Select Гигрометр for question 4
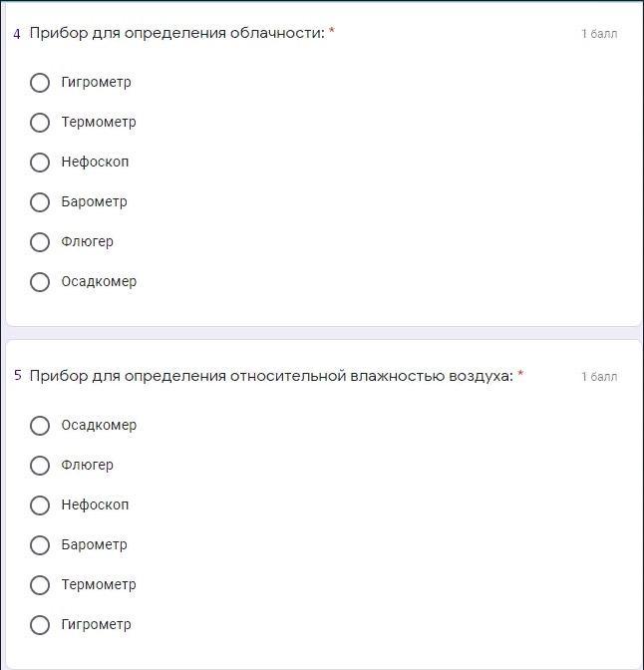 (40, 83)
